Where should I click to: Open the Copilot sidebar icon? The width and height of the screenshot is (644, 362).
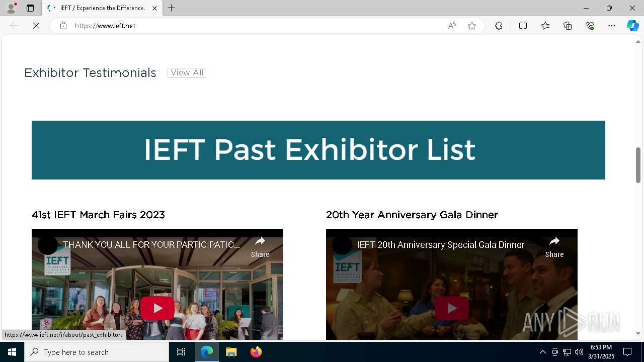(632, 26)
